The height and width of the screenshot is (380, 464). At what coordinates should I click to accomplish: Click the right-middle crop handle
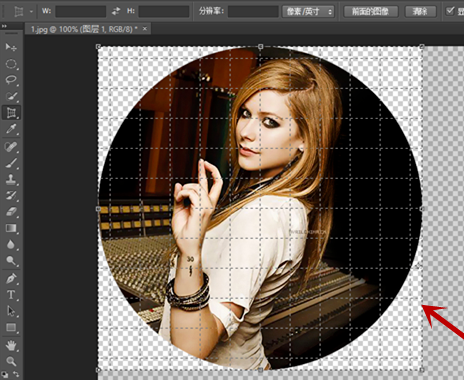coord(422,209)
